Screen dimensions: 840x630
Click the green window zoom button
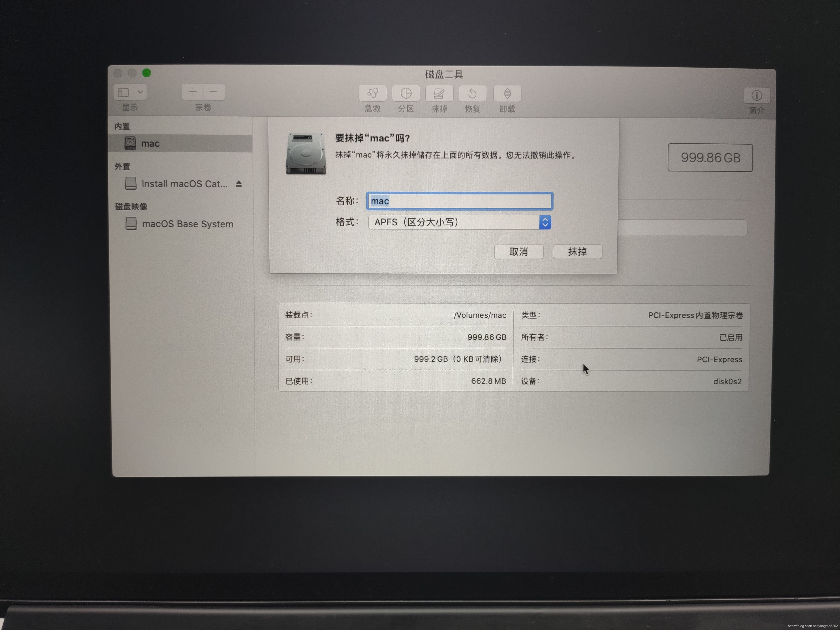[x=147, y=73]
